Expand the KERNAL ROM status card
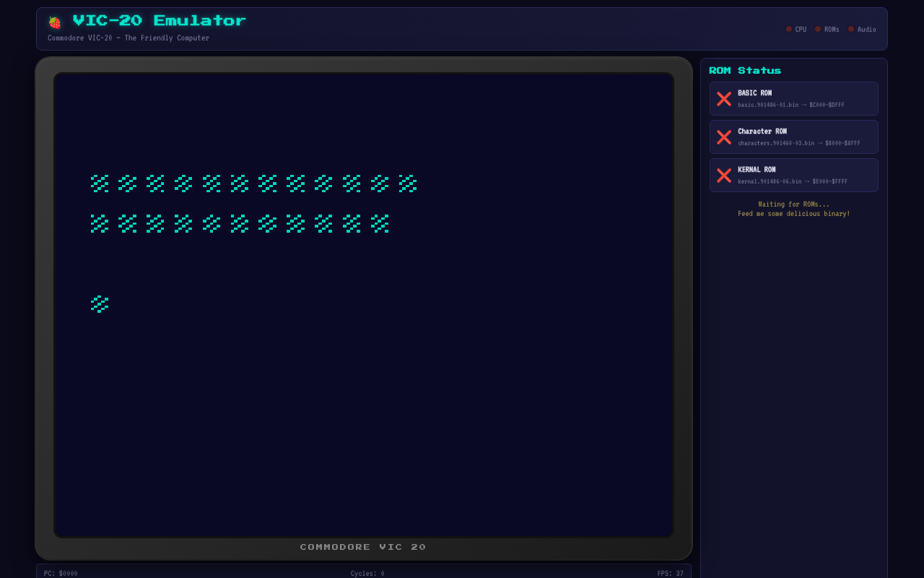The width and height of the screenshot is (924, 578). tap(793, 175)
